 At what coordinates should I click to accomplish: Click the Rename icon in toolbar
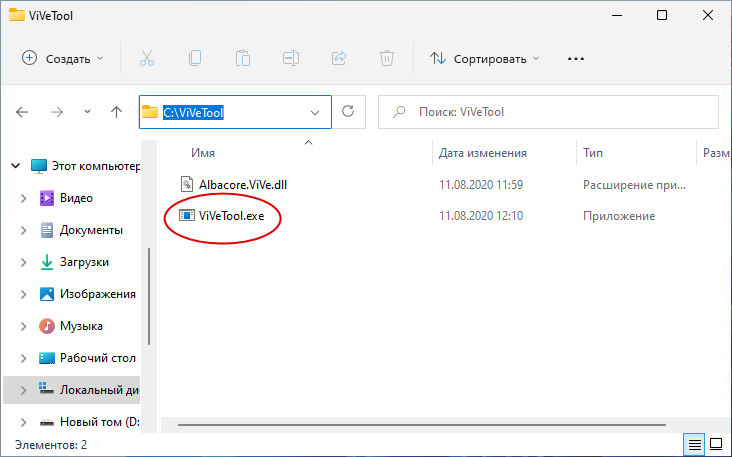(291, 58)
